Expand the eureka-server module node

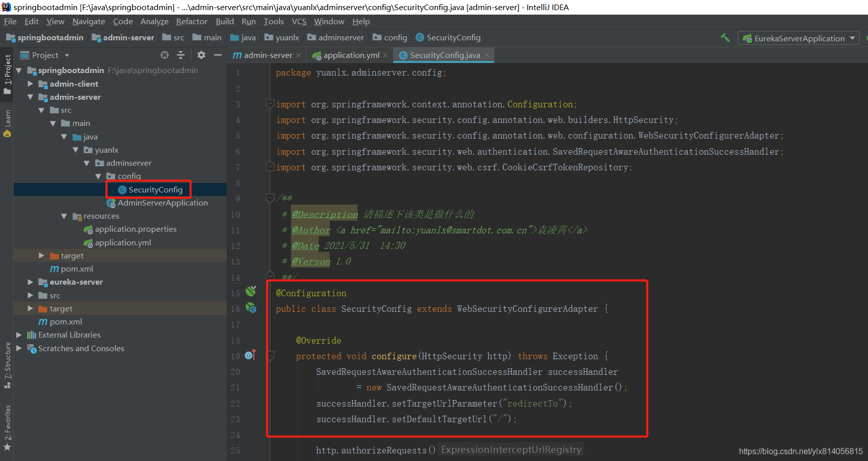click(30, 282)
